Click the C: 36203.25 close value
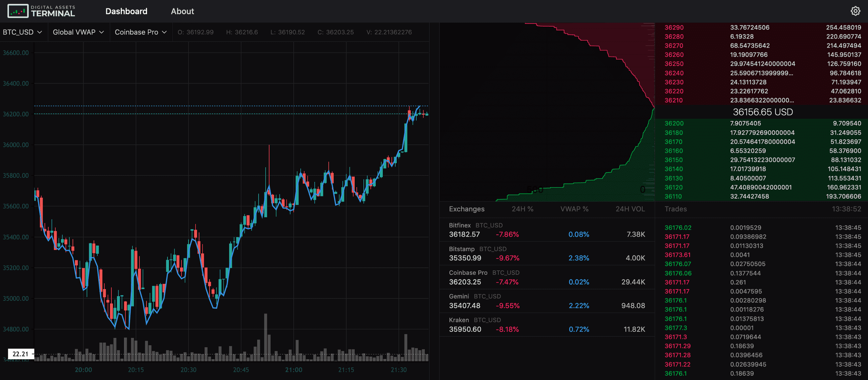This screenshot has width=868, height=380. click(x=335, y=32)
